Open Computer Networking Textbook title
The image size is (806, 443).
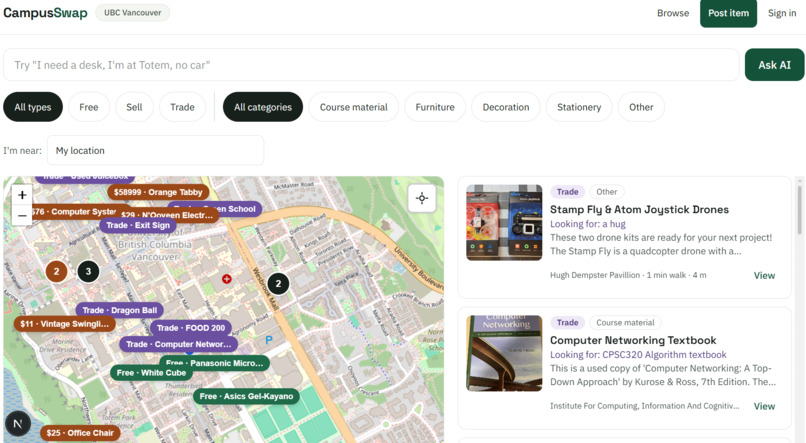[633, 340]
